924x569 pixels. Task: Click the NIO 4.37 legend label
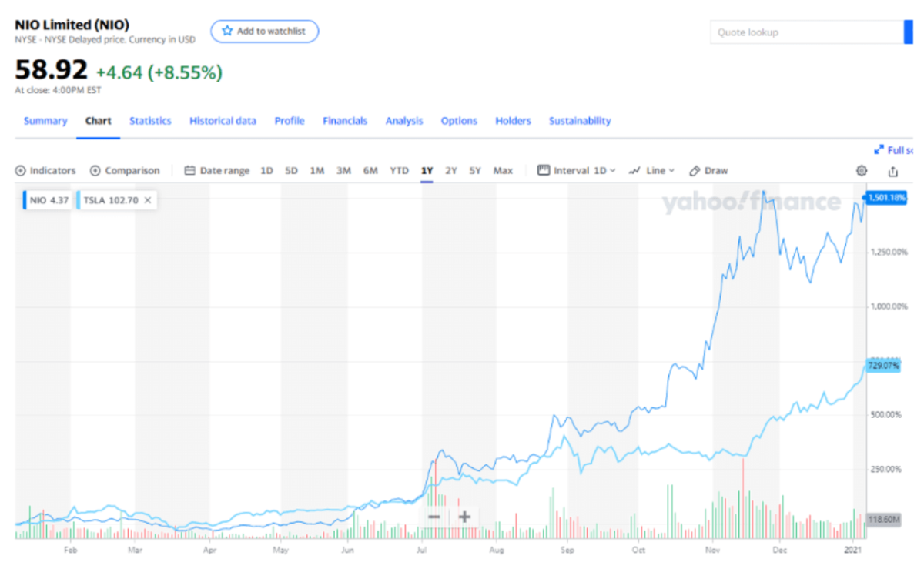click(47, 199)
